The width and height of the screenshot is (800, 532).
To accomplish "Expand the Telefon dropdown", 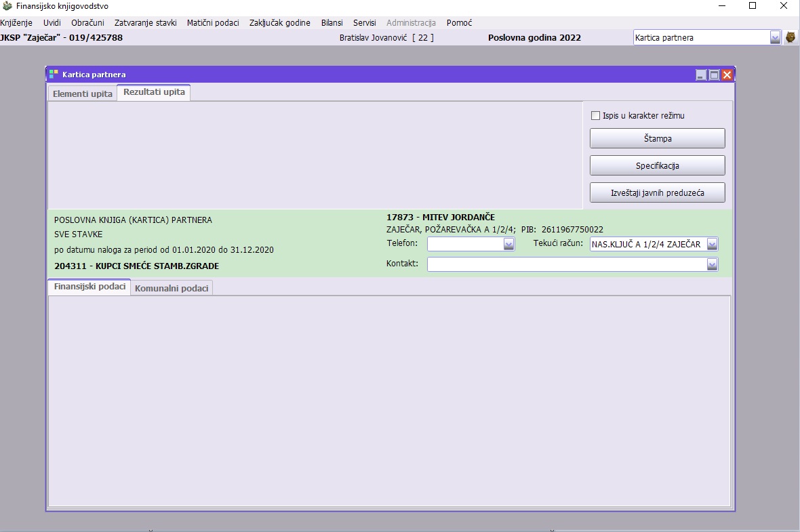I will tap(508, 245).
